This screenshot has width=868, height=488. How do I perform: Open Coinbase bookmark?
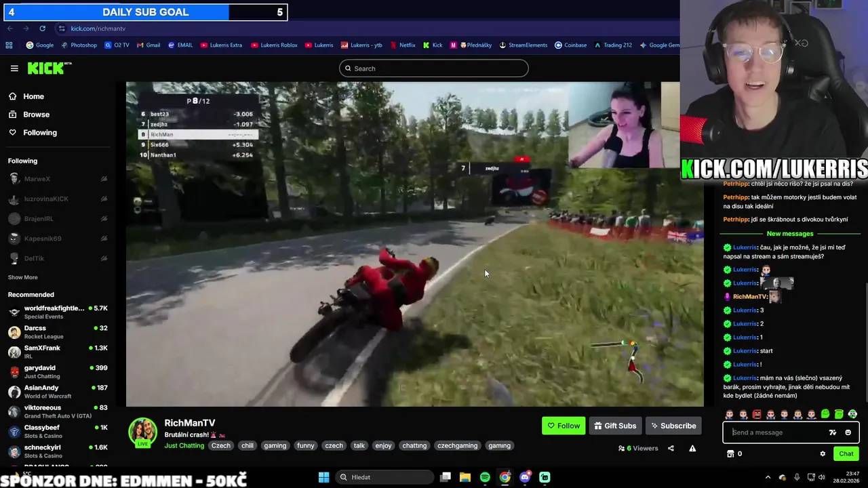click(571, 45)
